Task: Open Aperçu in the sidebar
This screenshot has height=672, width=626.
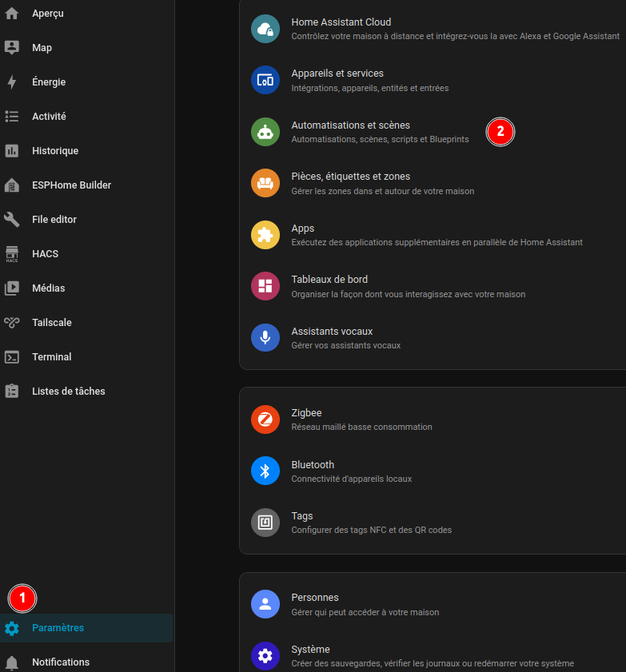Action: coord(86,14)
